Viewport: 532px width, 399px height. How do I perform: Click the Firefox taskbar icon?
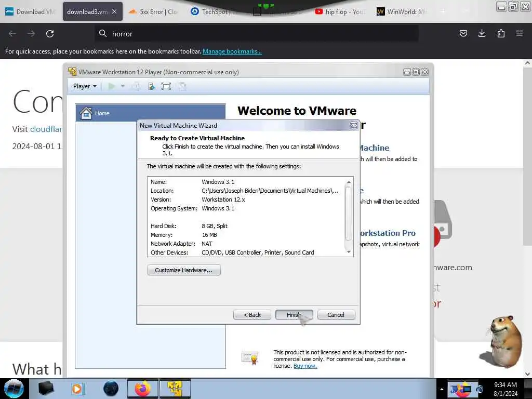point(143,389)
